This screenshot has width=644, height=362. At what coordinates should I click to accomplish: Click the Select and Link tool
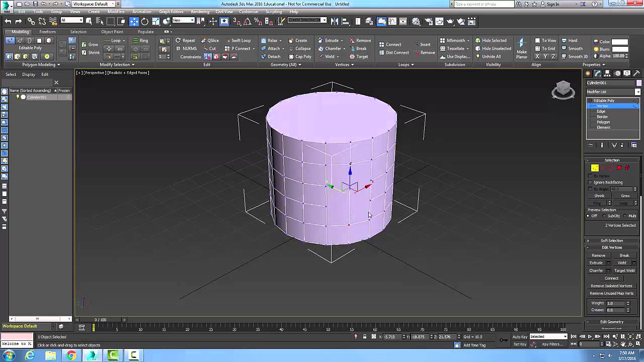(31, 21)
